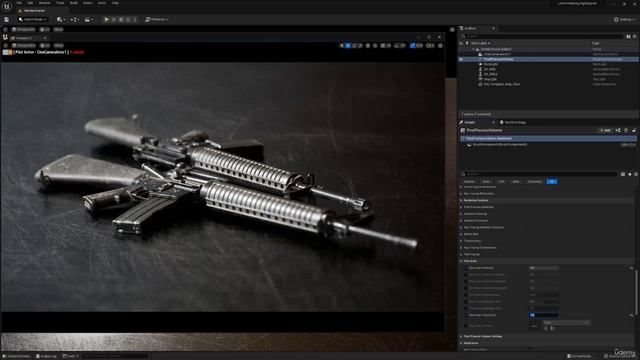Open the Platforms dropdown
The width and height of the screenshot is (640, 360).
click(157, 19)
